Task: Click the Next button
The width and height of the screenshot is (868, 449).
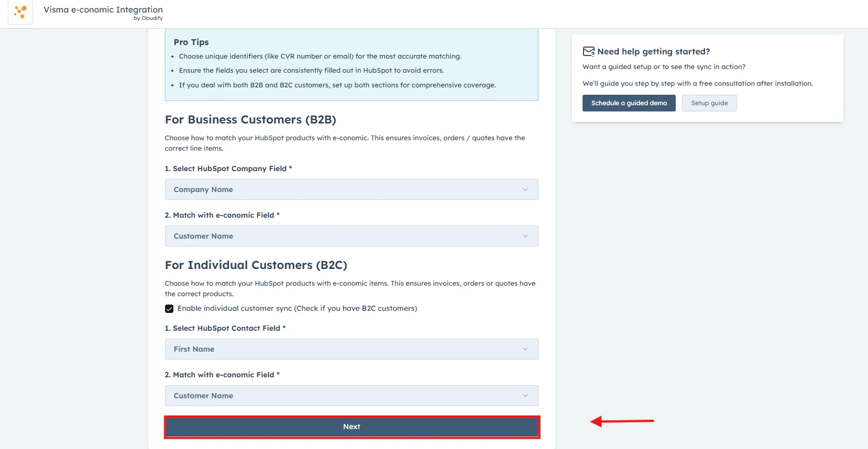Action: point(351,426)
